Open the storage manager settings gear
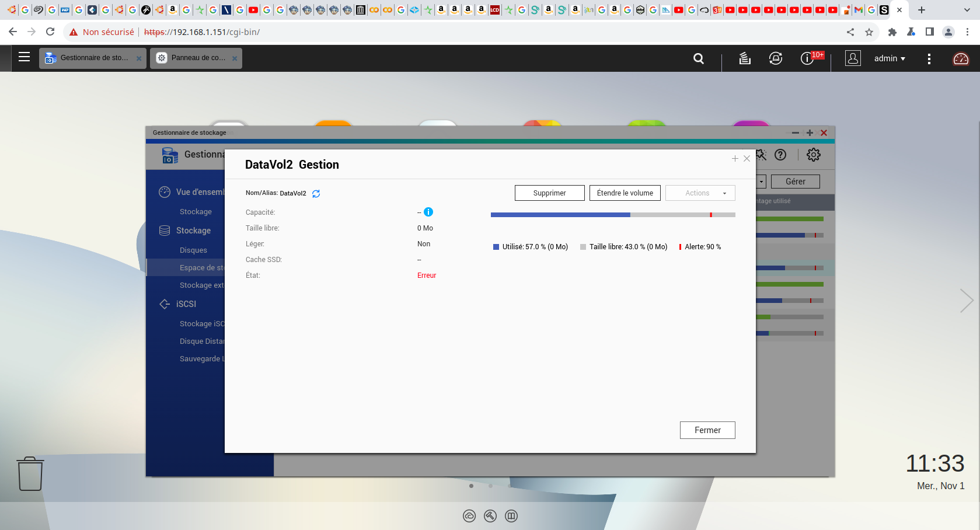The image size is (980, 530). pyautogui.click(x=814, y=155)
